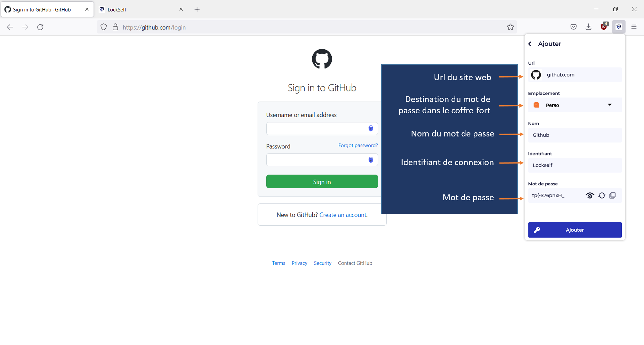Click the green Sign in button
Image resolution: width=644 pixels, height=345 pixels.
pos(322,182)
